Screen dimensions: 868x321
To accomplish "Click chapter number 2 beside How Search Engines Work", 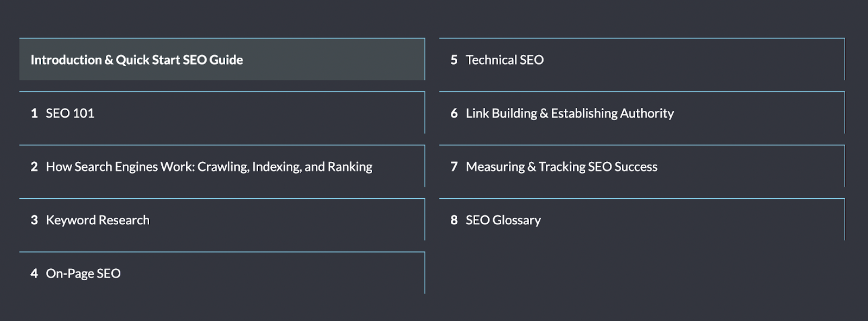I will pyautogui.click(x=34, y=167).
